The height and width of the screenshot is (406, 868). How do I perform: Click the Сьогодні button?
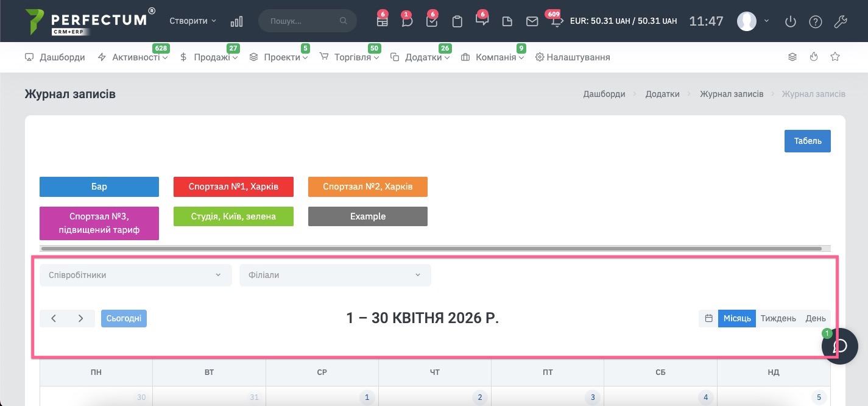tap(124, 318)
